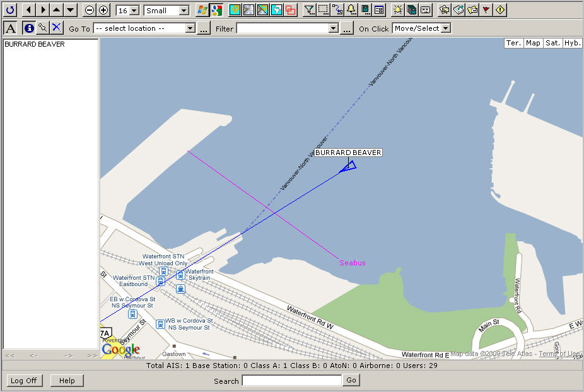Image resolution: width=584 pixels, height=392 pixels.
Task: Click the stacked books log icon
Action: pyautogui.click(x=412, y=10)
